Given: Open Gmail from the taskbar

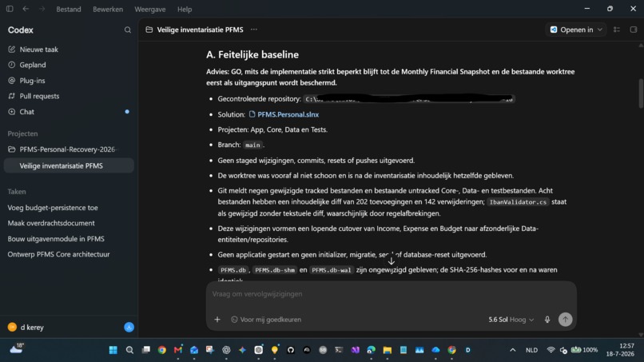Looking at the screenshot, I should [x=178, y=350].
